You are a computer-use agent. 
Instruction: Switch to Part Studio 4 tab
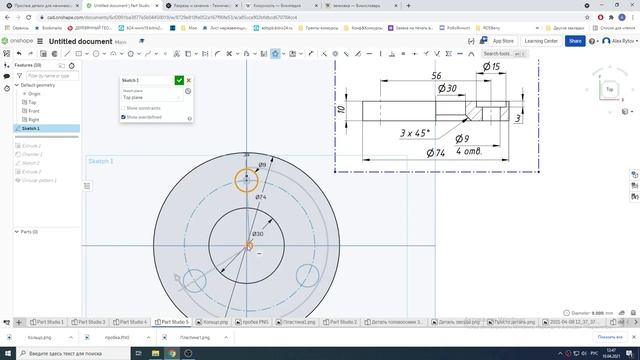point(130,322)
